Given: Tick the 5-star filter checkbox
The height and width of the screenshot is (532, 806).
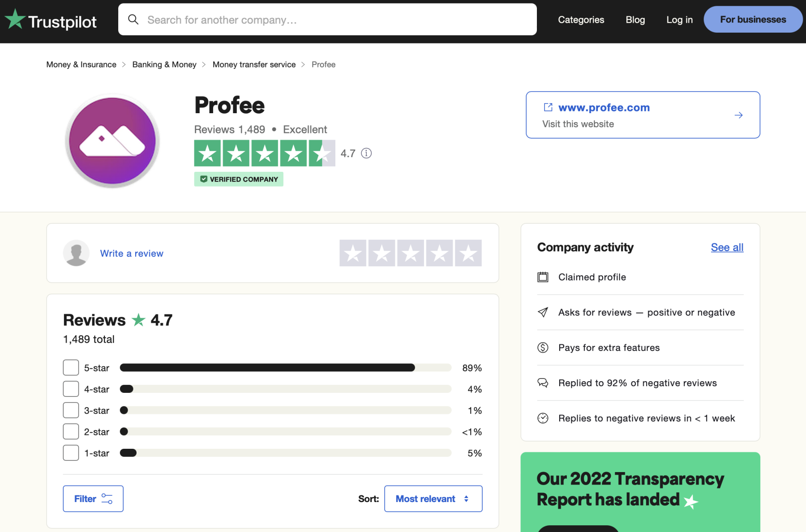Looking at the screenshot, I should point(71,368).
